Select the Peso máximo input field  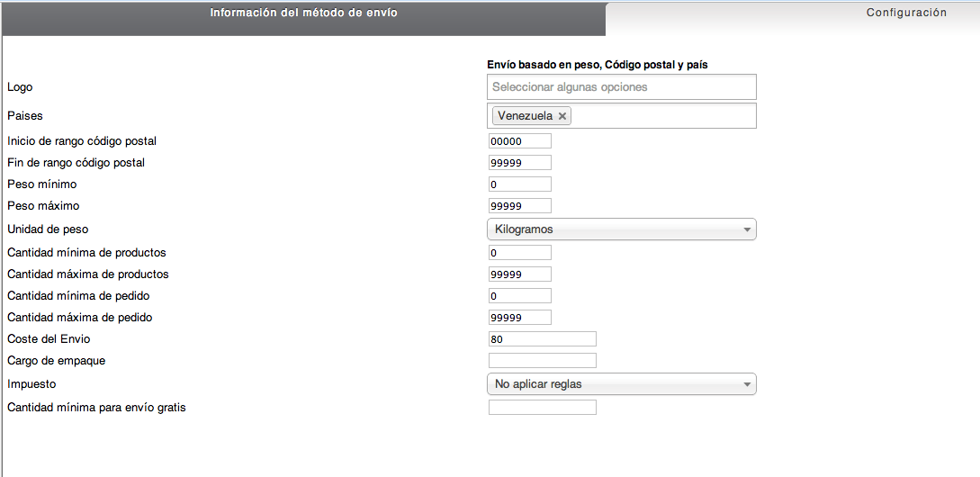point(520,206)
